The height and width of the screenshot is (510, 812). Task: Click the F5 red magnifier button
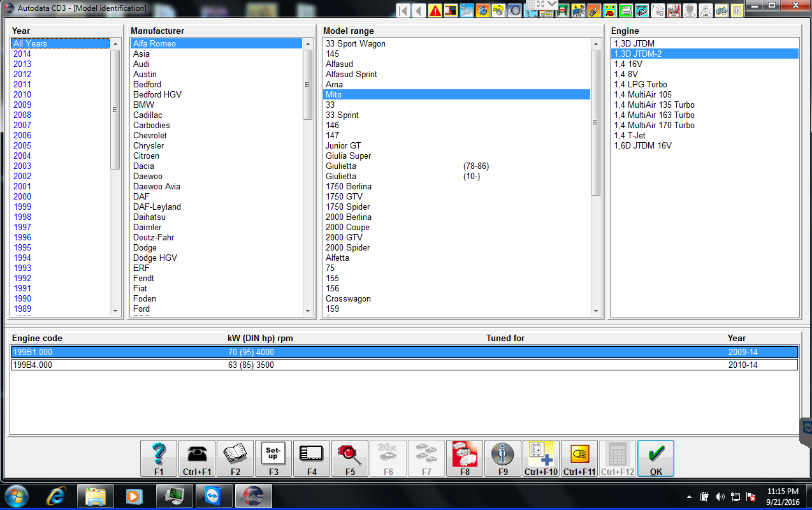(350, 458)
